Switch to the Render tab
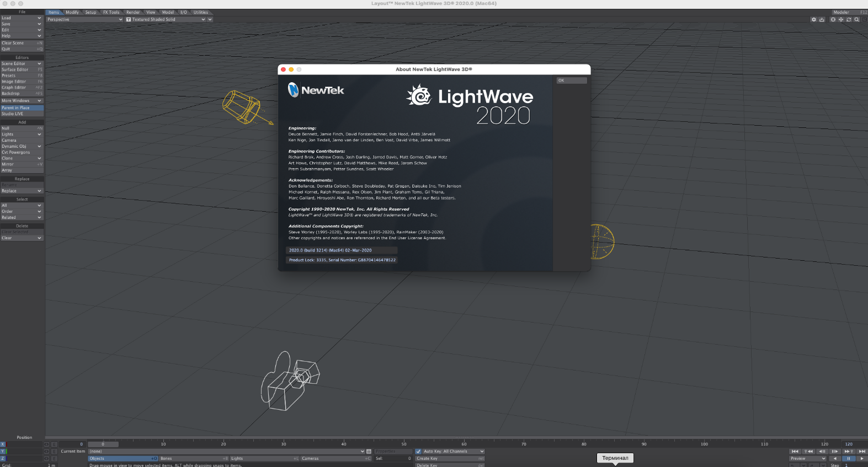Screen dimensions: 868x467 tap(133, 12)
